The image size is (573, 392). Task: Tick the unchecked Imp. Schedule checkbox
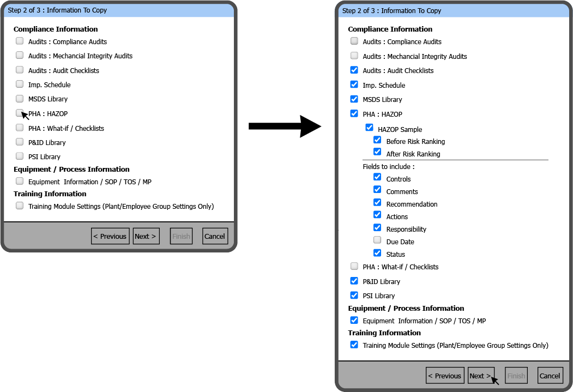point(20,85)
